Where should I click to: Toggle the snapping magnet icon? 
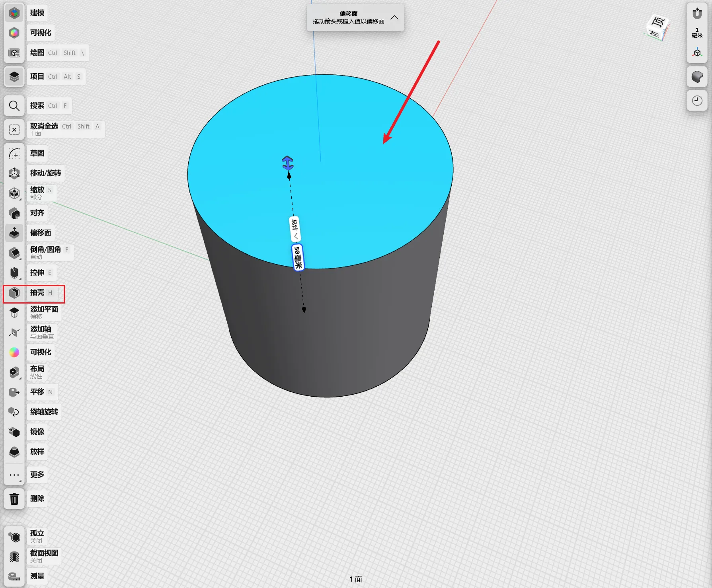(x=697, y=14)
